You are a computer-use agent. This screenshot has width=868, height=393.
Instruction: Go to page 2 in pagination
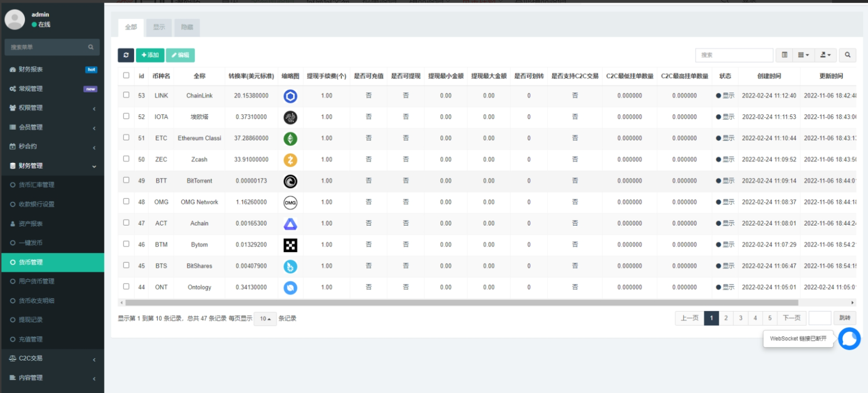(x=726, y=318)
